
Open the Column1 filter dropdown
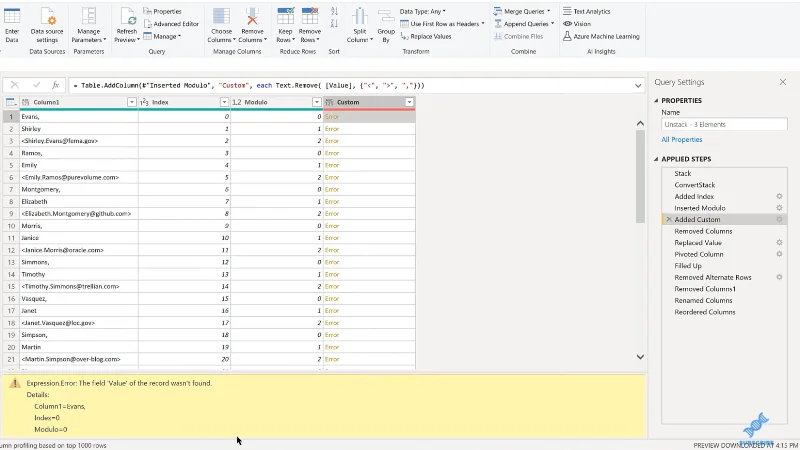tap(132, 103)
